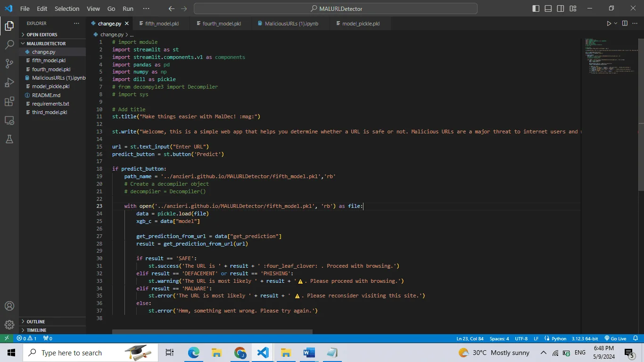Open Explorer Views and More Actions ellipsis
This screenshot has width=644, height=362.
(x=76, y=23)
